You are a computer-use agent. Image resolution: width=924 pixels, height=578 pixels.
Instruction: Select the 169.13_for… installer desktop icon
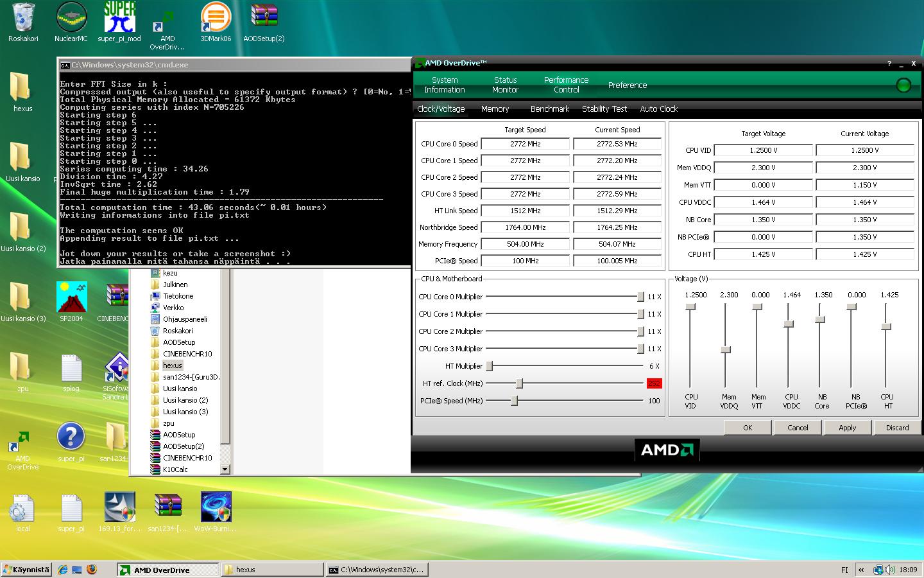click(x=119, y=512)
